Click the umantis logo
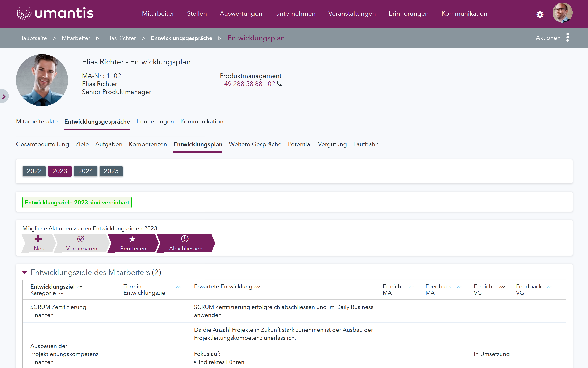Viewport: 588px width, 368px height. tap(55, 13)
